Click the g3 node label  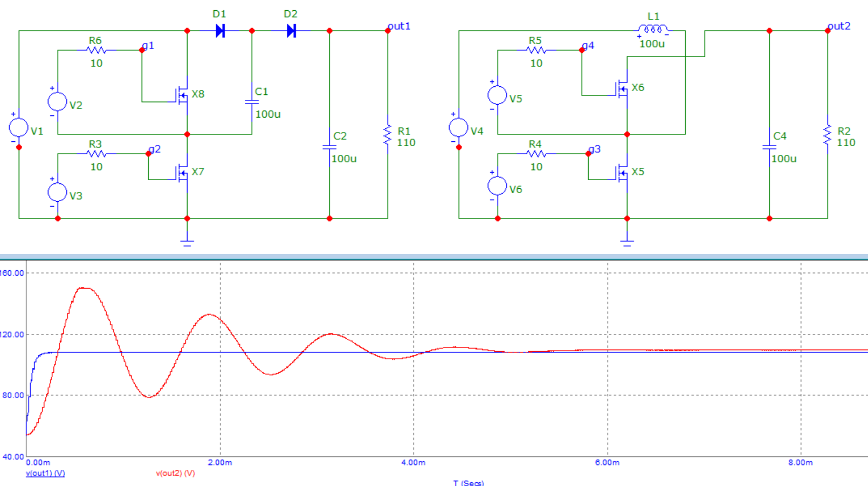[x=595, y=149]
